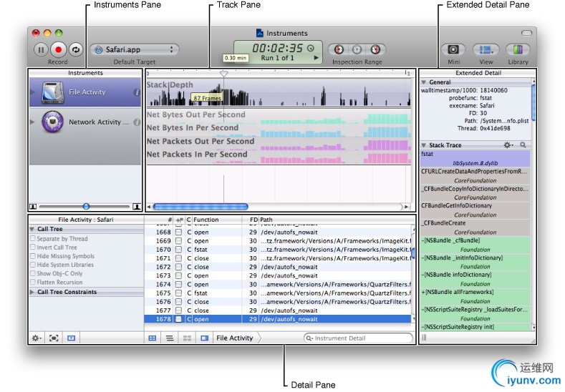Set inspection range end marker icon

click(375, 49)
